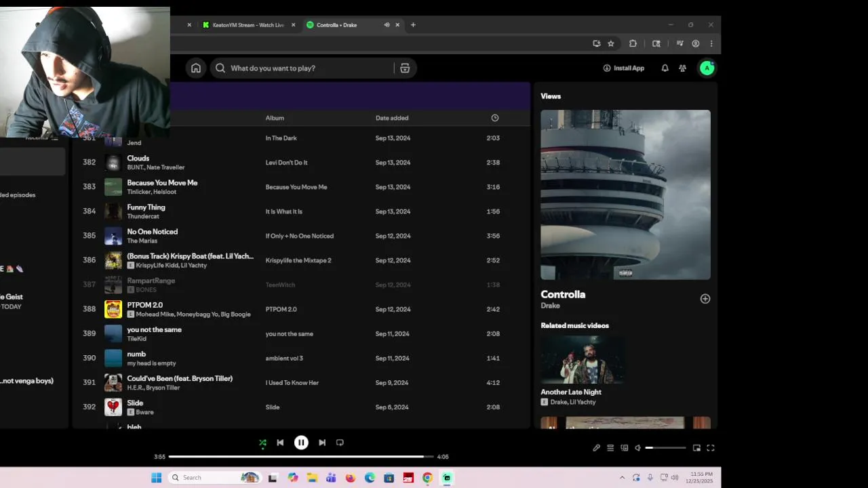
Task: Open Google Chrome from taskbar
Action: click(427, 478)
